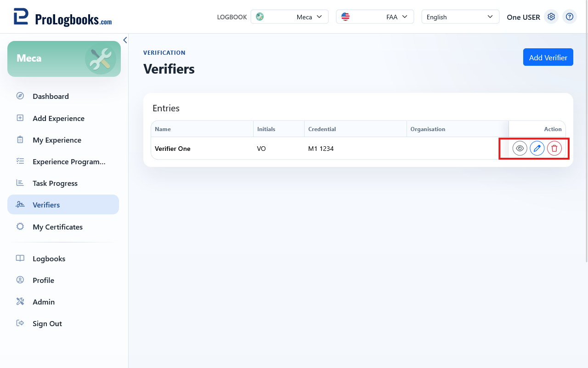Screen dimensions: 588x368
Task: Click the My Certificates badge icon
Action: pyautogui.click(x=20, y=227)
